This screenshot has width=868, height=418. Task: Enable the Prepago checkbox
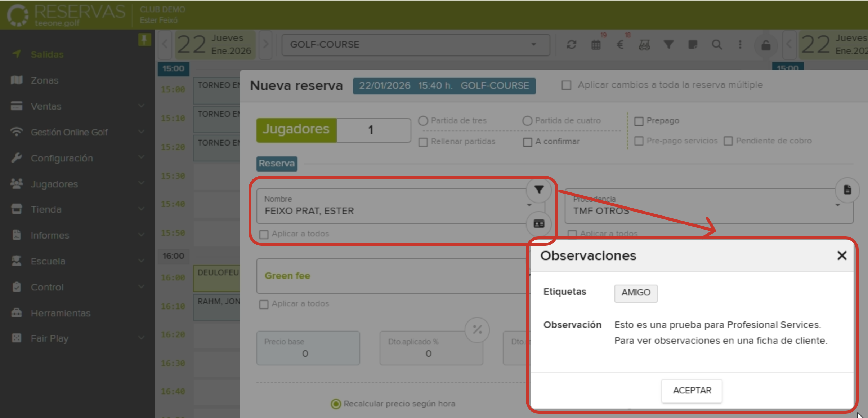tap(640, 121)
